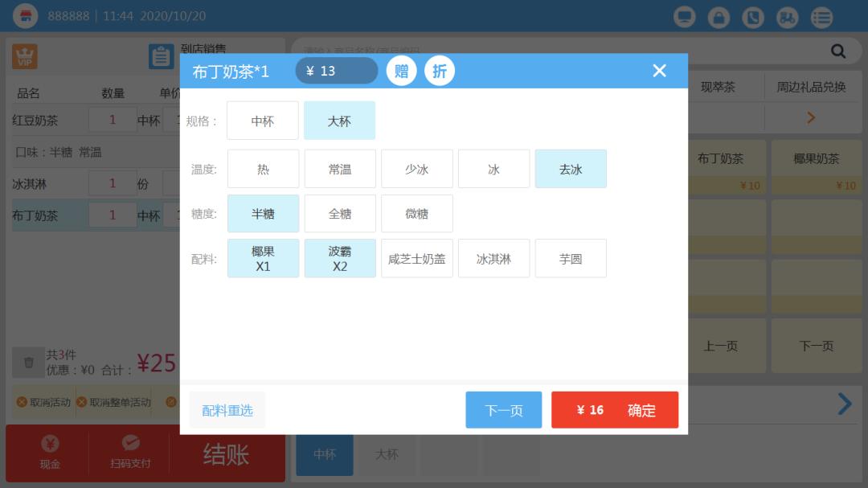This screenshot has width=868, height=488.
Task: Choose 少冰 temperature option
Action: (x=416, y=169)
